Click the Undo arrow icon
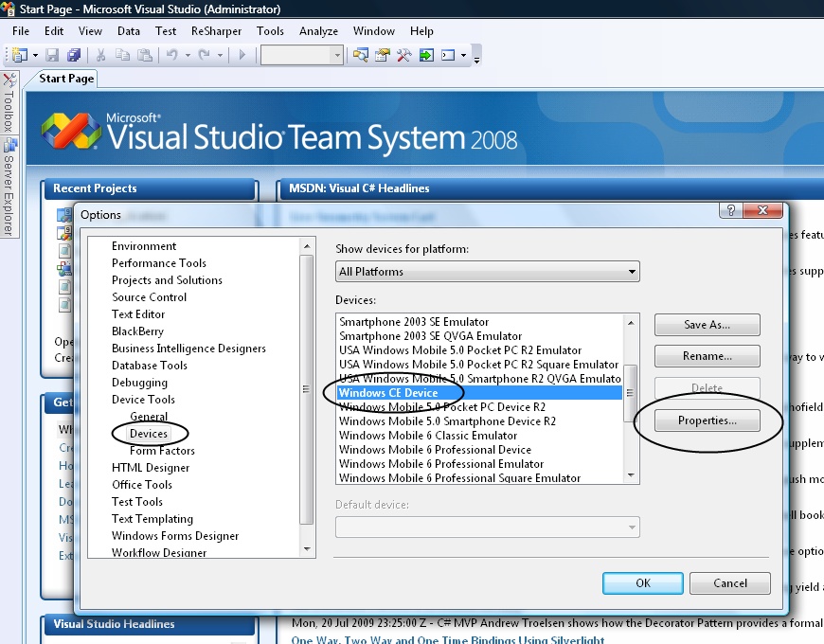The height and width of the screenshot is (644, 824). pos(172,55)
